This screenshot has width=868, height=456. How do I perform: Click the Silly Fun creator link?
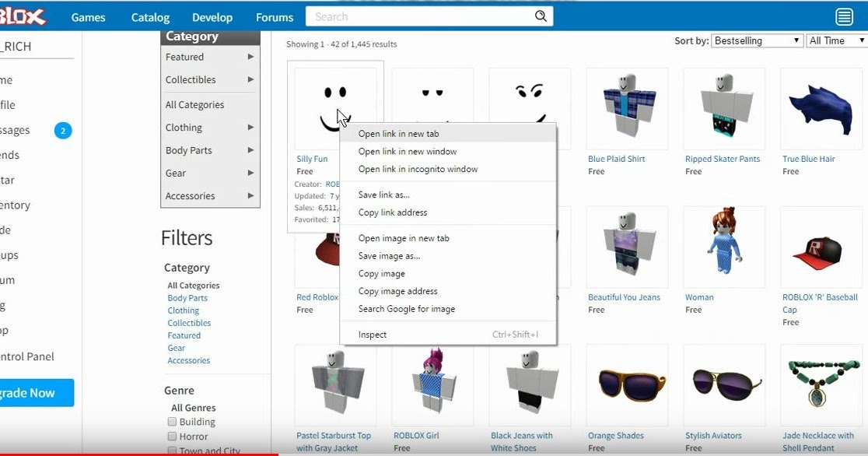click(333, 184)
